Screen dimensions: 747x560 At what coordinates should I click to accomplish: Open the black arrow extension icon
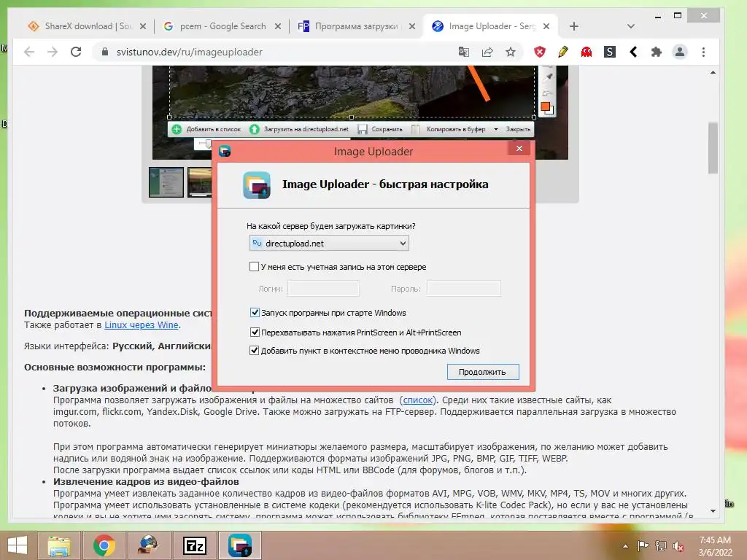[633, 52]
